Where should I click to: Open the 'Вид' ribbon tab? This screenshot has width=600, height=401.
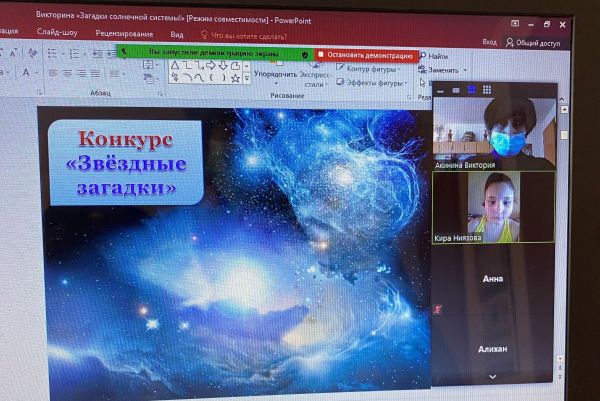coord(176,33)
